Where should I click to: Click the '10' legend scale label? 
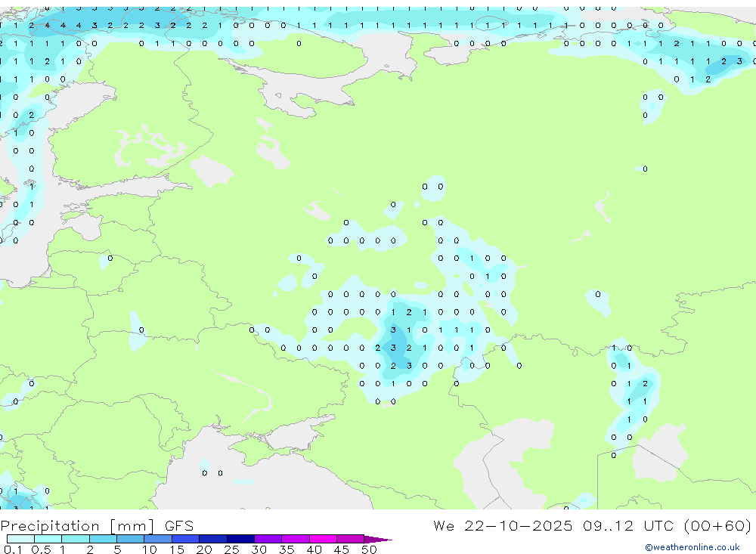[150, 549]
